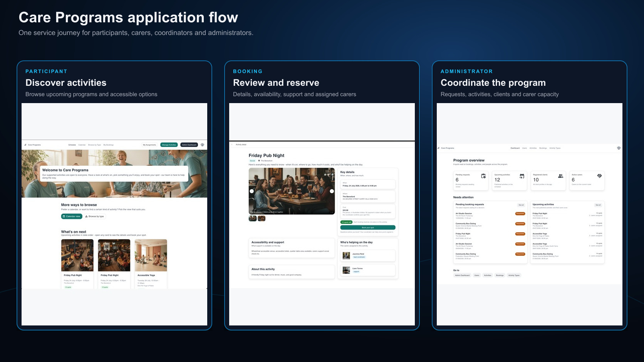This screenshot has width=644, height=362.
Task: Click the Social tag under Friday Pub Night
Action: pos(253,161)
